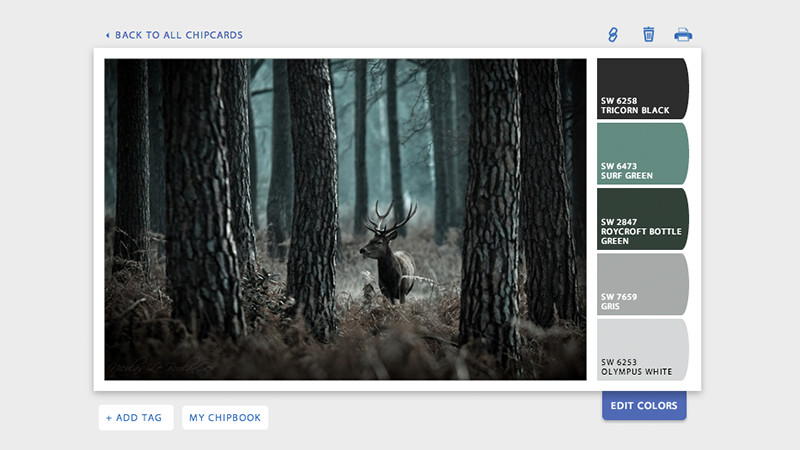Click the back arrow beside Back to All Chipcards
The image size is (800, 450).
107,35
